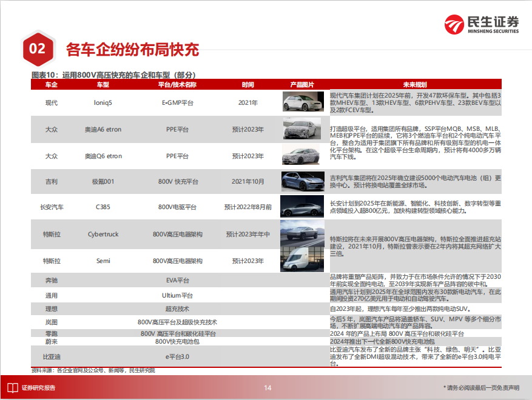Select the 车企 column header
Screen dimensions: 532x400
pos(51,85)
